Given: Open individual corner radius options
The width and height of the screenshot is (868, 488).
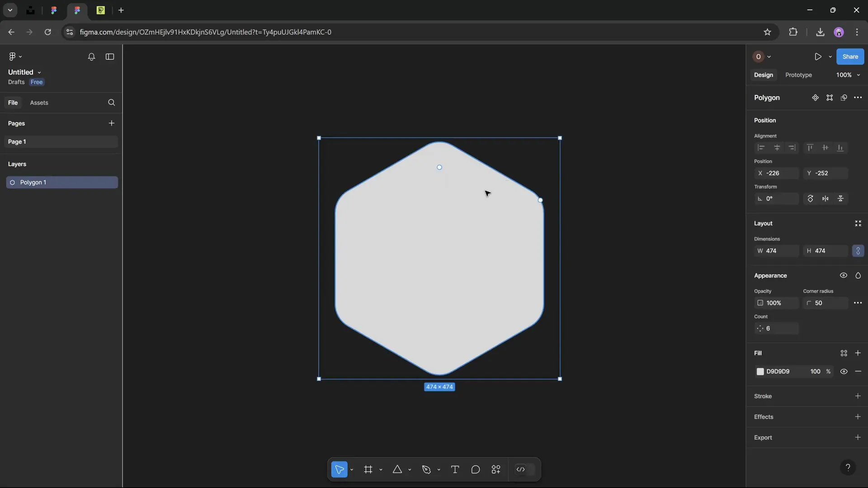Looking at the screenshot, I should [858, 303].
